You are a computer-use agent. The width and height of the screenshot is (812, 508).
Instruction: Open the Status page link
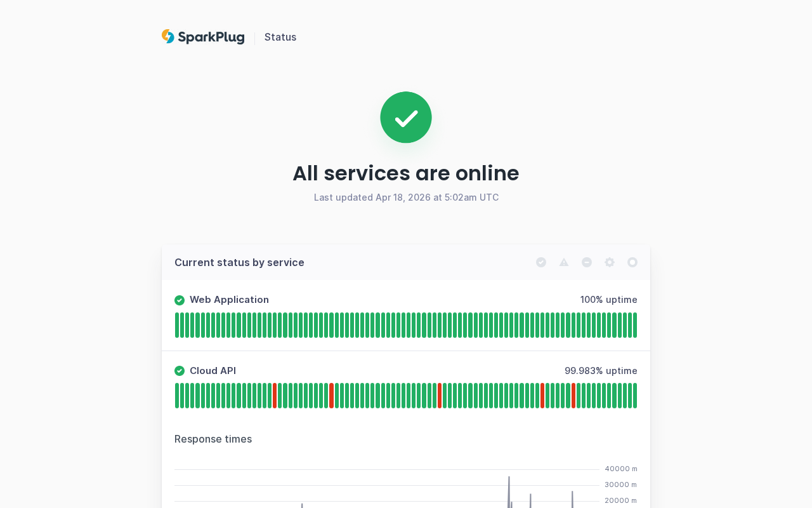click(280, 37)
